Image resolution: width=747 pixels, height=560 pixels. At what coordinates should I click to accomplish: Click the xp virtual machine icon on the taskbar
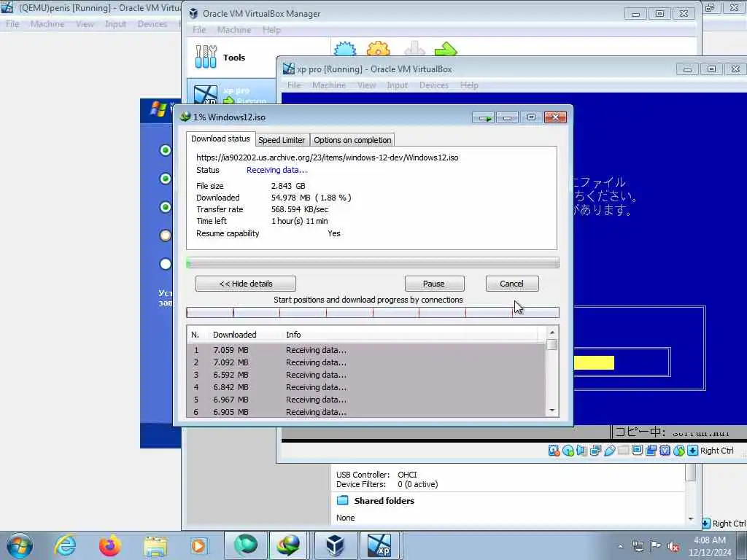pos(379,545)
